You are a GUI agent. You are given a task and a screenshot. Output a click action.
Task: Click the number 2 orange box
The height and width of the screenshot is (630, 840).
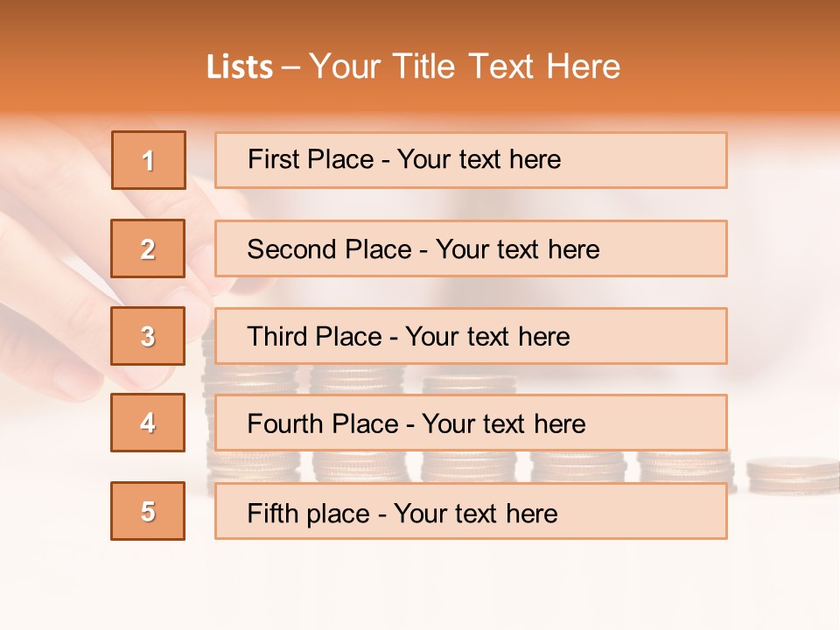click(149, 248)
